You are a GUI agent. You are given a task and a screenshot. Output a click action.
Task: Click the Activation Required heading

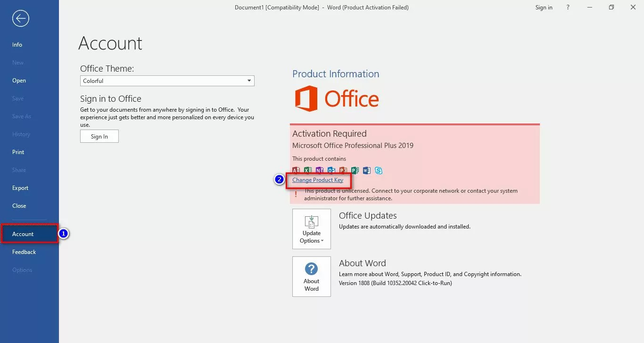tap(329, 134)
